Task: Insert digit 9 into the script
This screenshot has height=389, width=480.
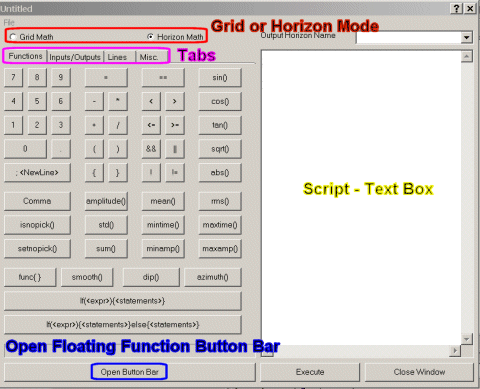Action: pyautogui.click(x=61, y=77)
